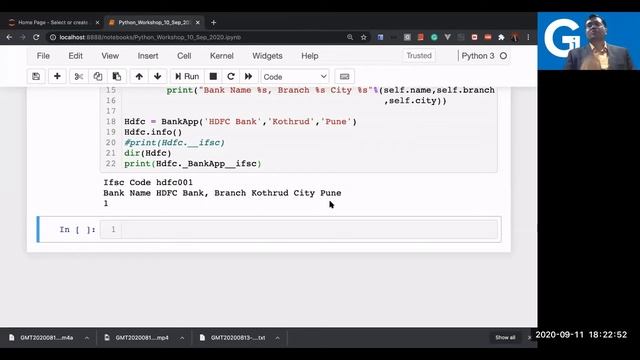Open a new browser tab
Screen dimensions: 640x360
tap(213, 22)
